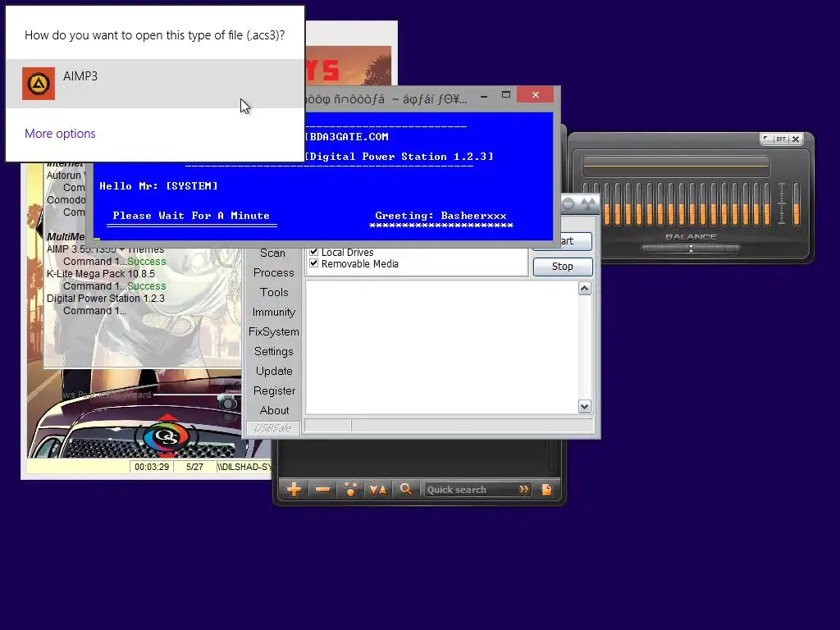Toggle the Local Drives checkbox
The image size is (840, 630).
314,251
